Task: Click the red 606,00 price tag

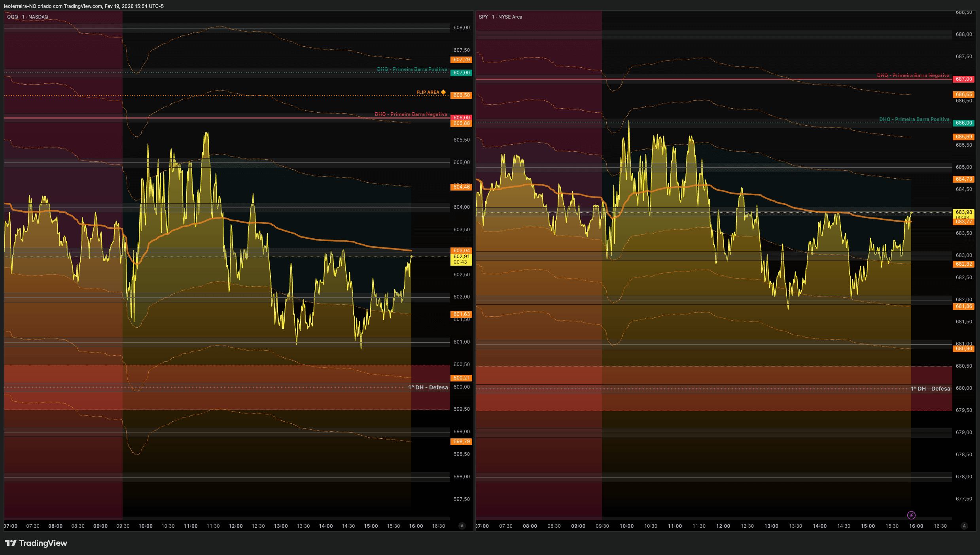Action: click(x=462, y=117)
